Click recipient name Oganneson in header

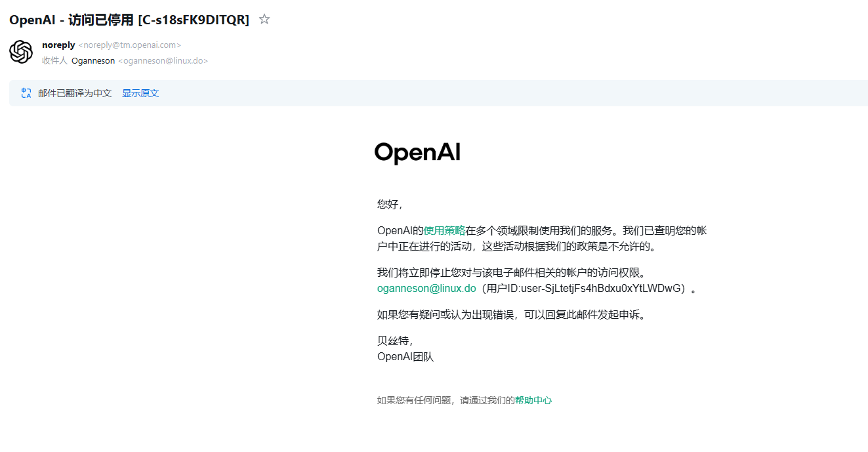click(x=93, y=61)
